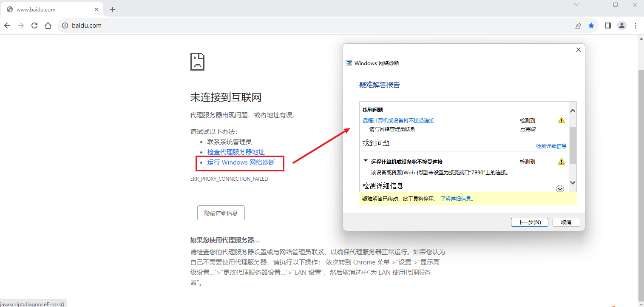
Task: Click the 下一步(N) button
Action: (530, 222)
